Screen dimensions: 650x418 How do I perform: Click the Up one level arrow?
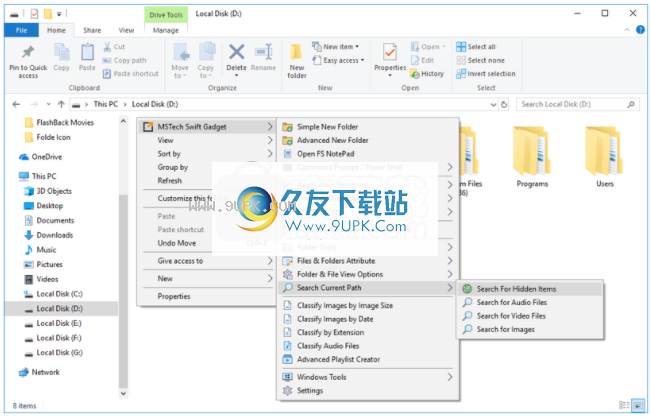(x=61, y=104)
